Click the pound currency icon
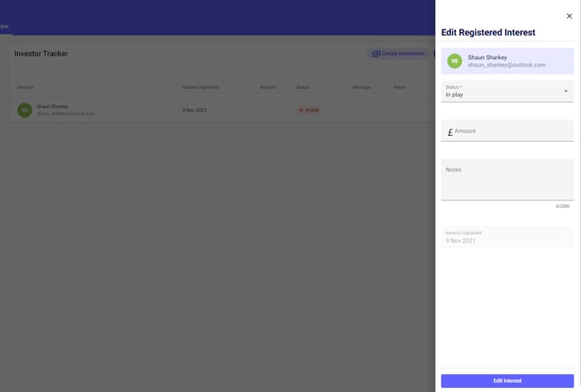This screenshot has height=392, width=581. pos(450,132)
